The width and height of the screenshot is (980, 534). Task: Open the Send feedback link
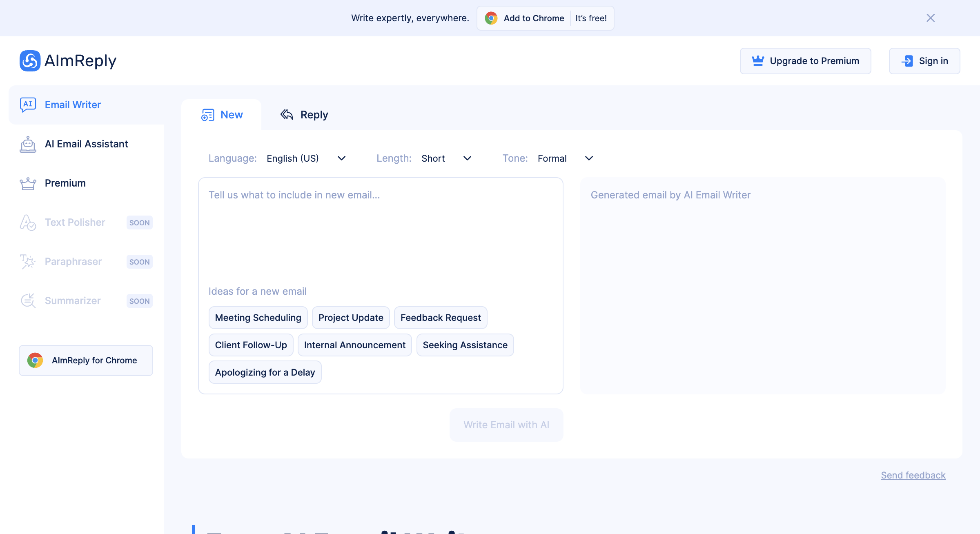point(913,475)
